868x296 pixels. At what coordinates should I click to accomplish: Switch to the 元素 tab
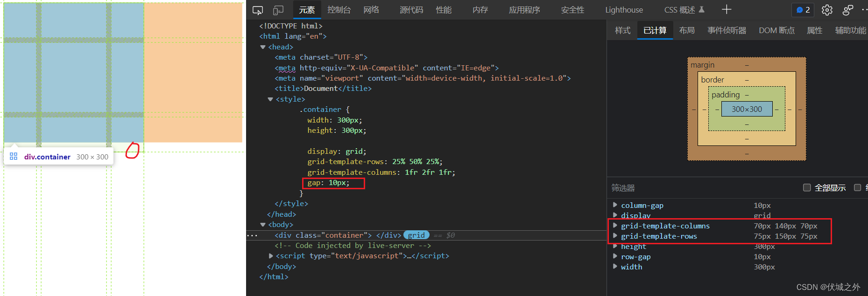[307, 10]
